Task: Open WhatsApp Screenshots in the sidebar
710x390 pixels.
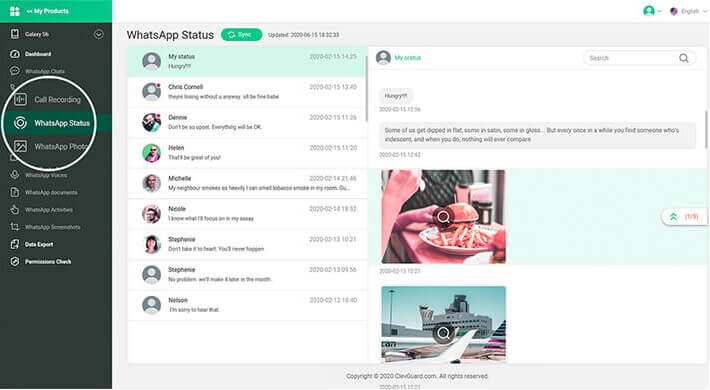Action: tap(53, 227)
